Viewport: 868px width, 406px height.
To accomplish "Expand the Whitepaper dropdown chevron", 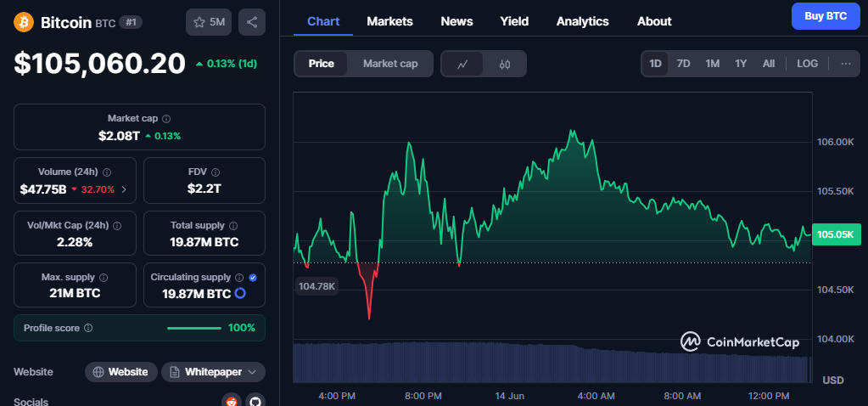I will point(253,372).
